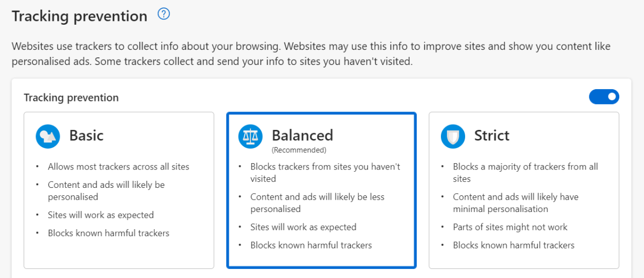Click the description paragraph about website trackers
This screenshot has width=644, height=278.
(x=311, y=54)
